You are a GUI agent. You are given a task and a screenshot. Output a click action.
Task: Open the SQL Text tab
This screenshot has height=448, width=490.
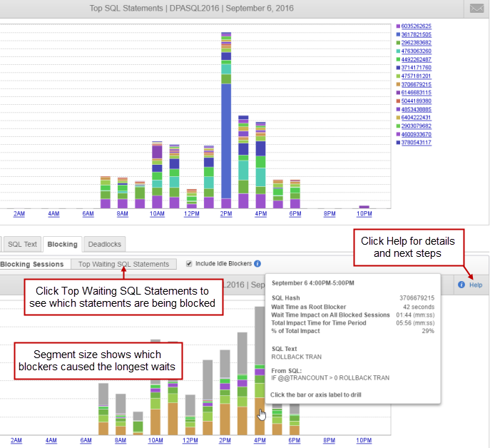tap(21, 244)
